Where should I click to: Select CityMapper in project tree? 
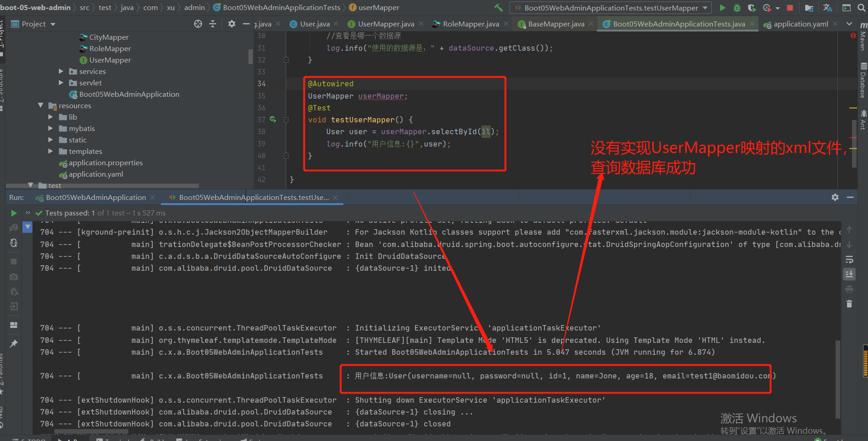[x=109, y=37]
